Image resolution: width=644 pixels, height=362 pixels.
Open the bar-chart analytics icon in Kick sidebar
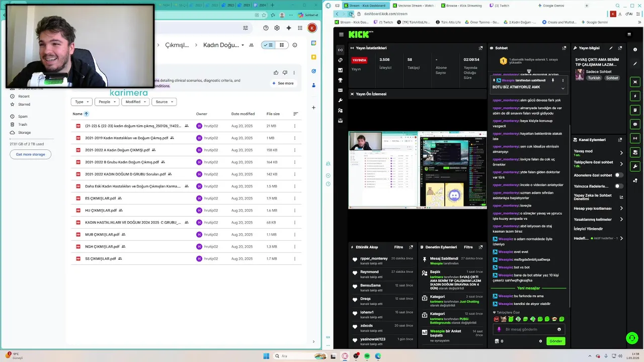tap(341, 70)
